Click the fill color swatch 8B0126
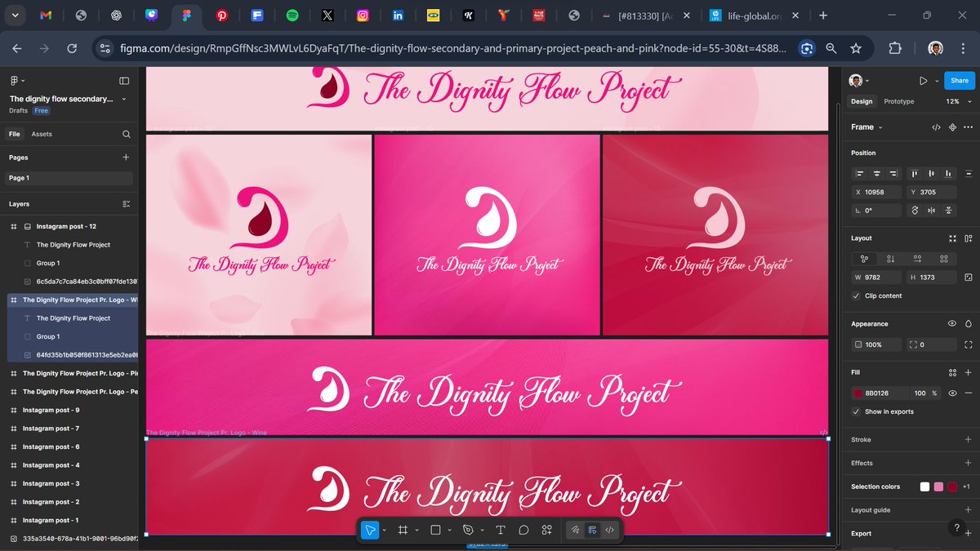Viewport: 980px width, 551px height. click(x=857, y=393)
